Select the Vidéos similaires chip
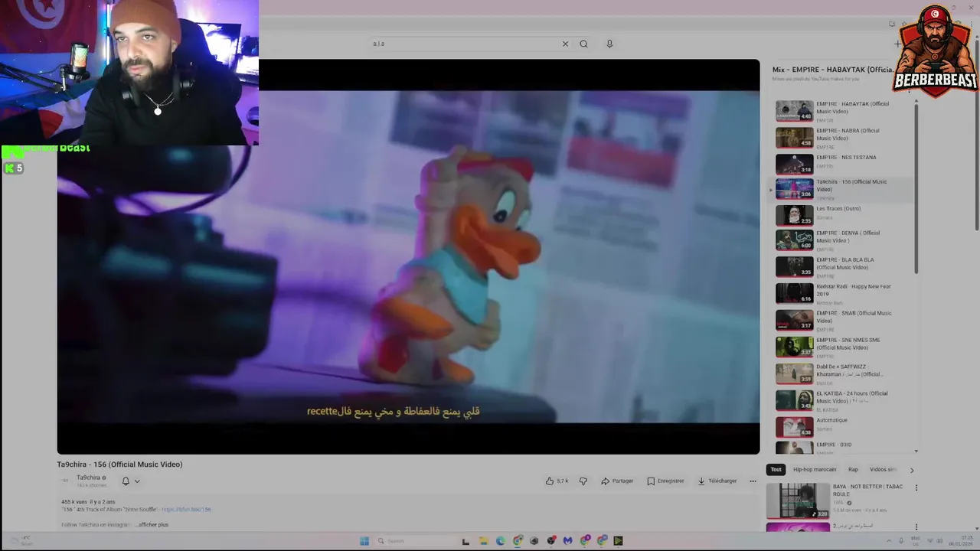Image resolution: width=980 pixels, height=551 pixels. 882,469
